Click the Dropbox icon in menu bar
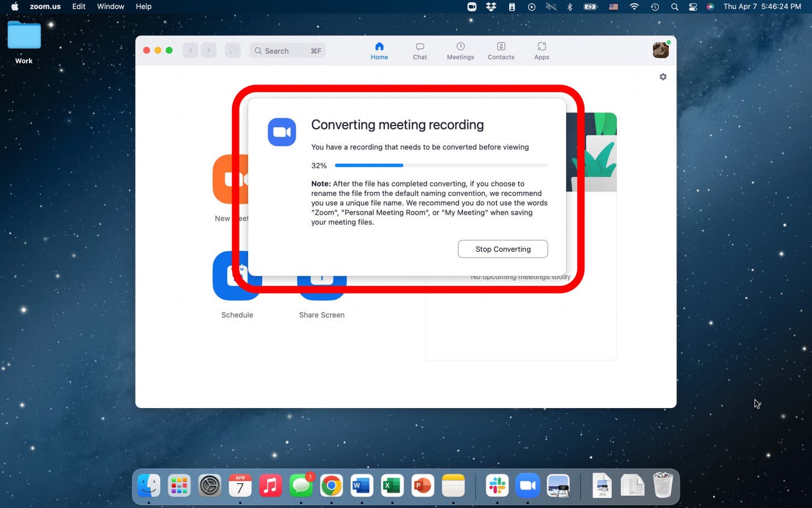 point(491,7)
